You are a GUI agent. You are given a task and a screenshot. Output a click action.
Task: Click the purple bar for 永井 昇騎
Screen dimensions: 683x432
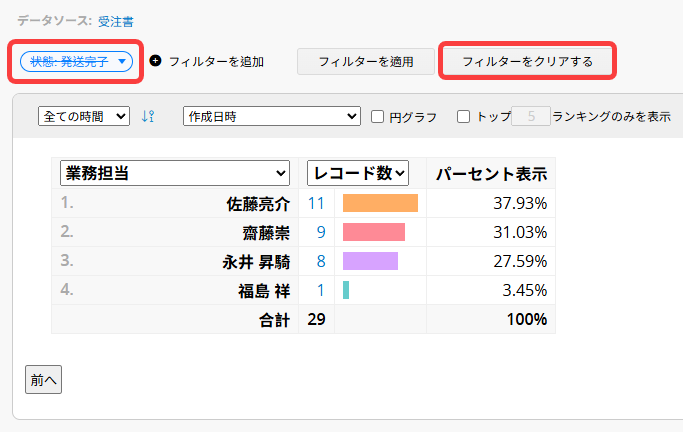point(370,261)
